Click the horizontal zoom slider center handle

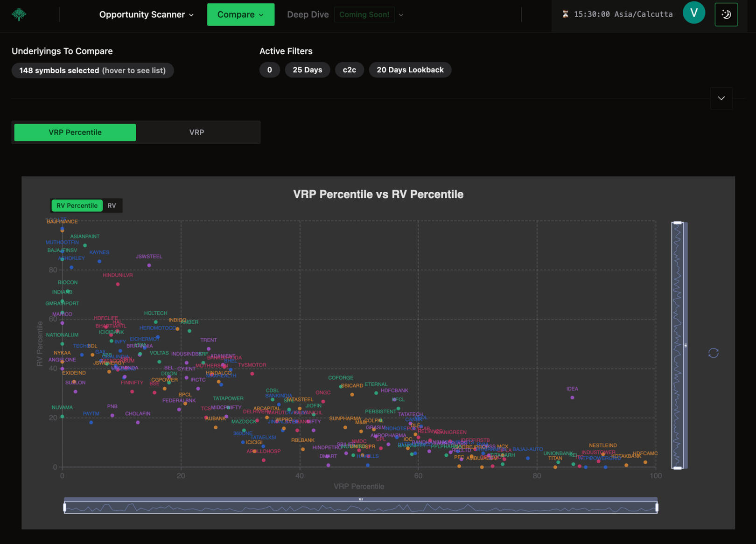361,499
